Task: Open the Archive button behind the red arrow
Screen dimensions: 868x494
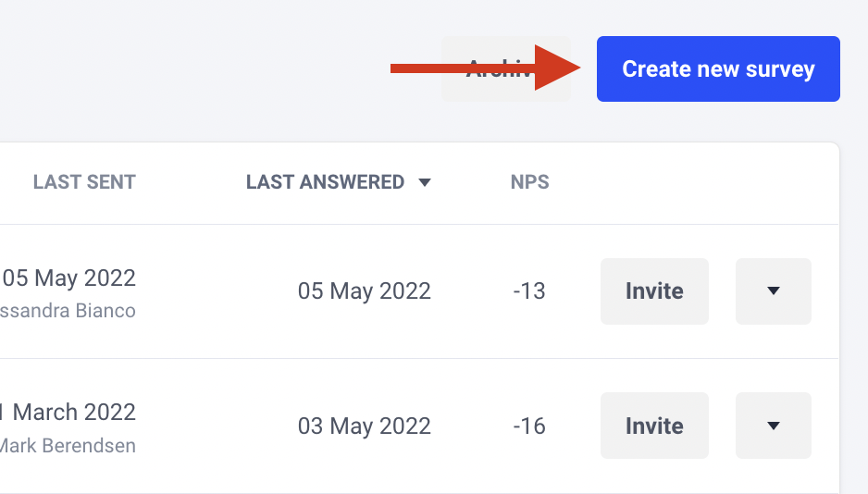Action: coord(505,69)
